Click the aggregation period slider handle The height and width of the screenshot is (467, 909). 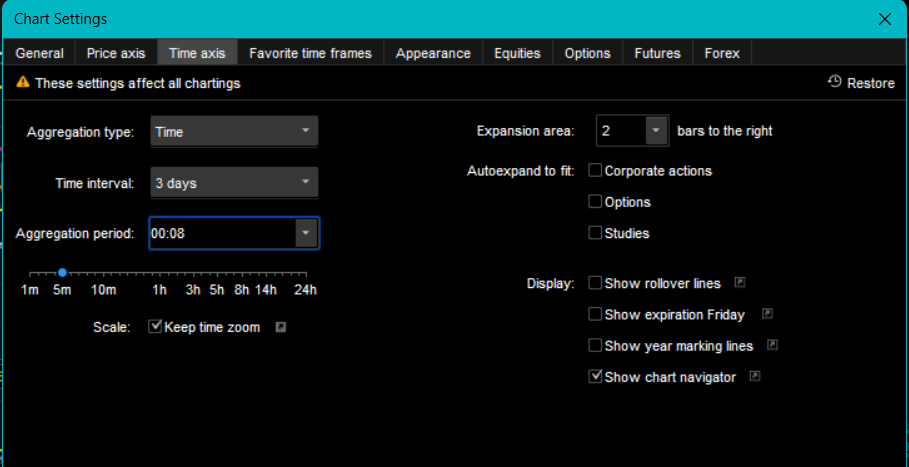[62, 272]
